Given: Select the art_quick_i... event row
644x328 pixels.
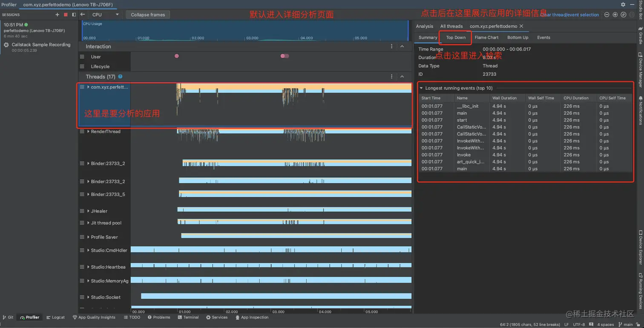Looking at the screenshot, I should point(525,162).
